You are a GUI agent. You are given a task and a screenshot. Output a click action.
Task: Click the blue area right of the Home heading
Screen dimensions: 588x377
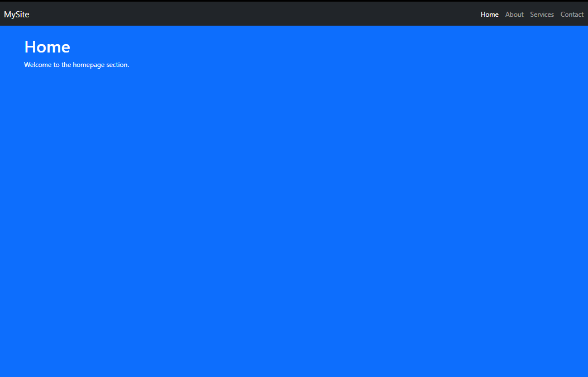tap(223, 47)
